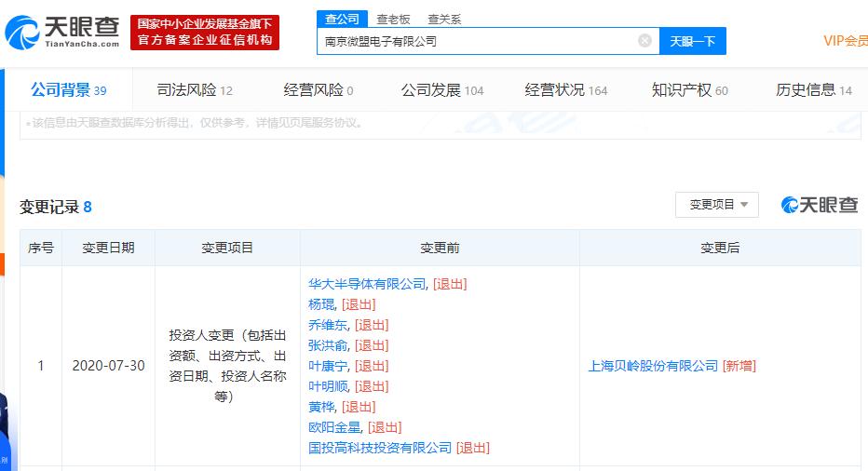868x471 pixels.
Task: Open the 司法风险 section tab
Action: coord(195,89)
